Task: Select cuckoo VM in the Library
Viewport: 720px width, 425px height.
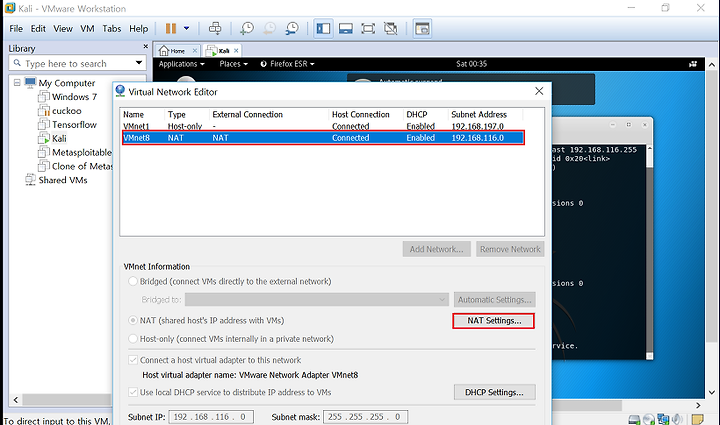Action: click(x=67, y=111)
